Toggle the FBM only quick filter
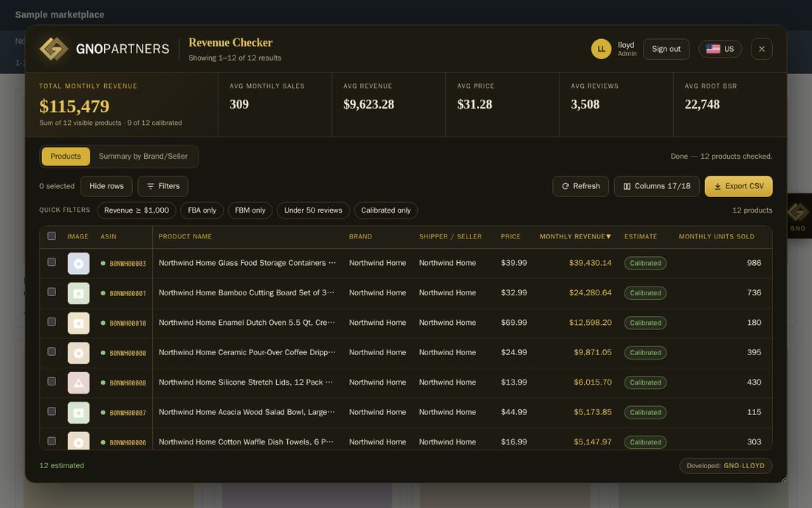The image size is (812, 508). (250, 210)
